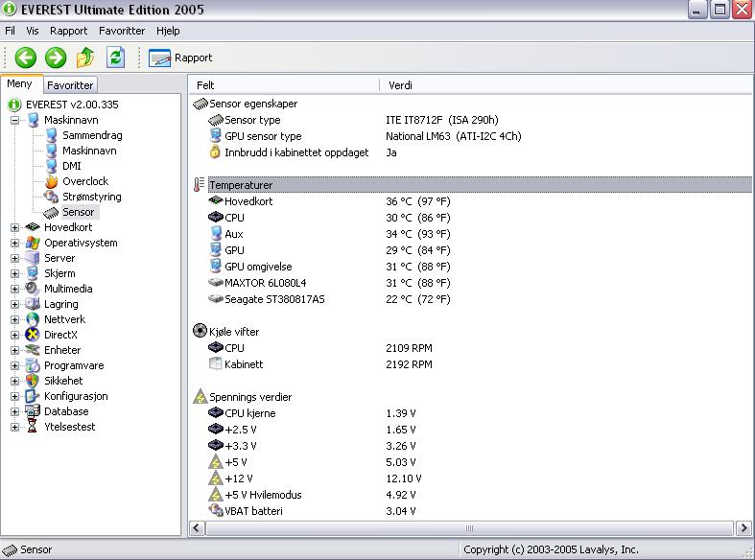This screenshot has height=560, width=755.
Task: Click the Lagring drive icon
Action: pos(33,304)
